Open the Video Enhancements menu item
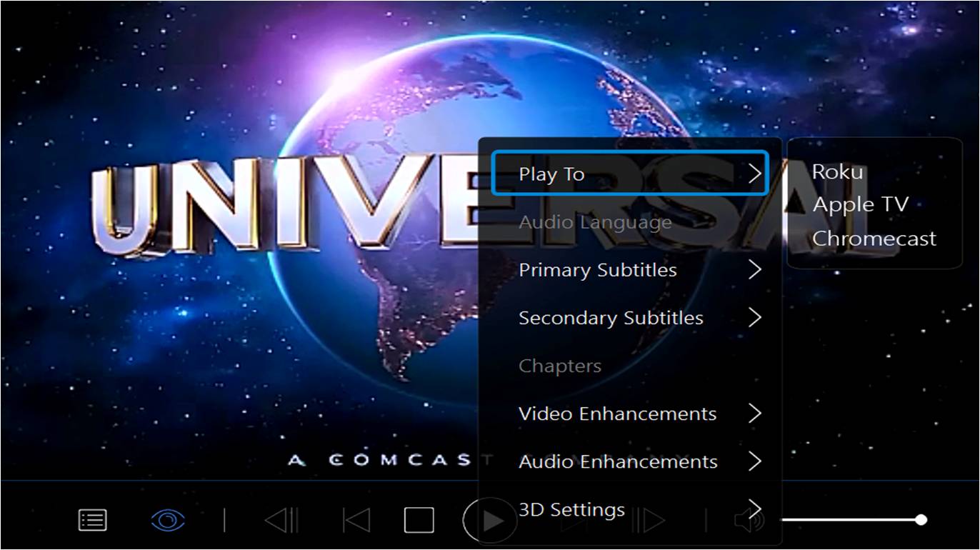The height and width of the screenshot is (550, 980). pyautogui.click(x=629, y=414)
